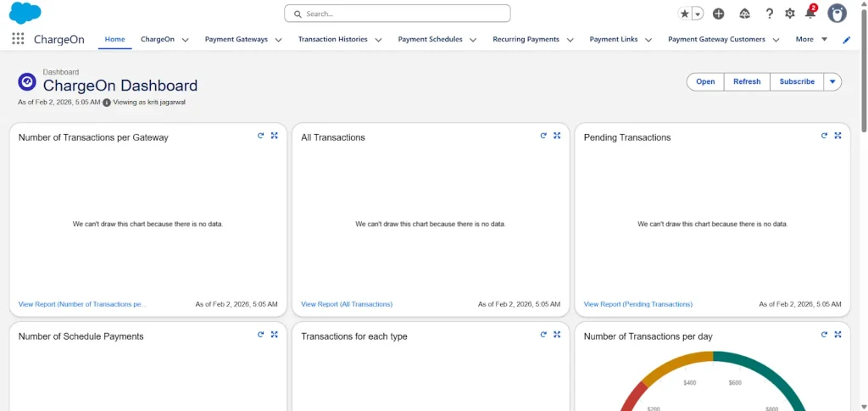Click the favorites star icon
The width and height of the screenshot is (868, 411).
[685, 14]
